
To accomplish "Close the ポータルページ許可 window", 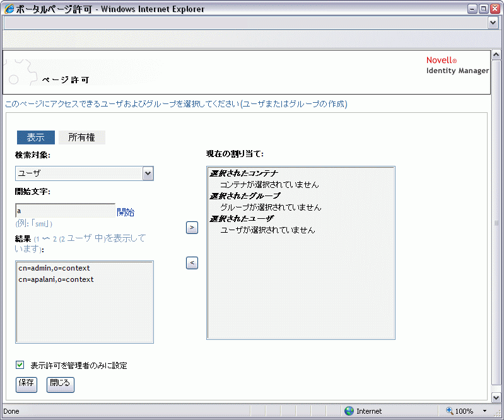I will coord(495,9).
